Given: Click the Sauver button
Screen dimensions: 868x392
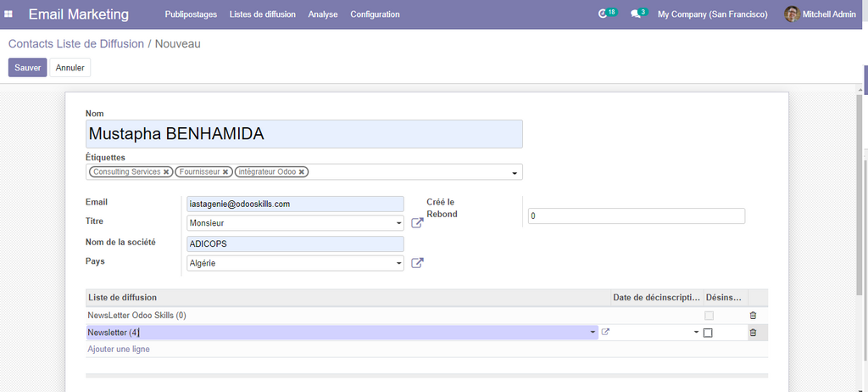Looking at the screenshot, I should coord(27,68).
